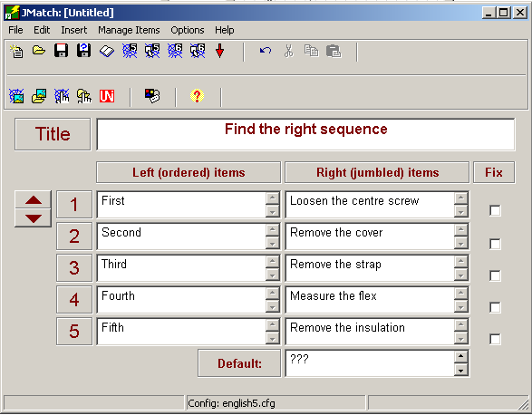Image resolution: width=532 pixels, height=415 pixels.
Task: Click the Save As floppy icon with question mark
Action: click(x=83, y=51)
